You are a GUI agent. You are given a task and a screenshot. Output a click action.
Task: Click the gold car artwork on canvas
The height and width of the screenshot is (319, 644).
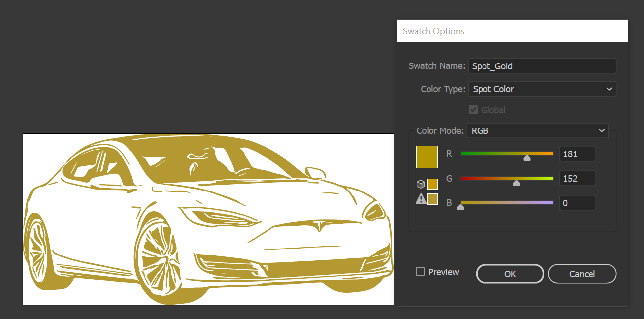(209, 219)
